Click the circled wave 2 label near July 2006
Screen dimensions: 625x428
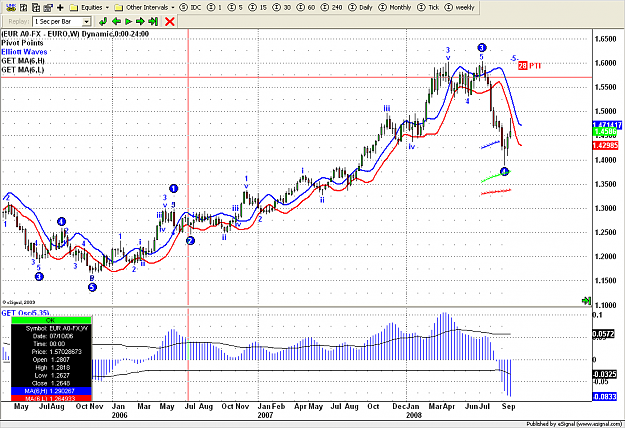click(x=190, y=240)
